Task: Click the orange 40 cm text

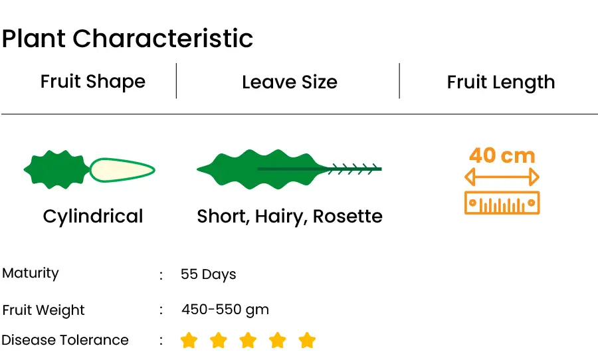Action: (x=502, y=155)
